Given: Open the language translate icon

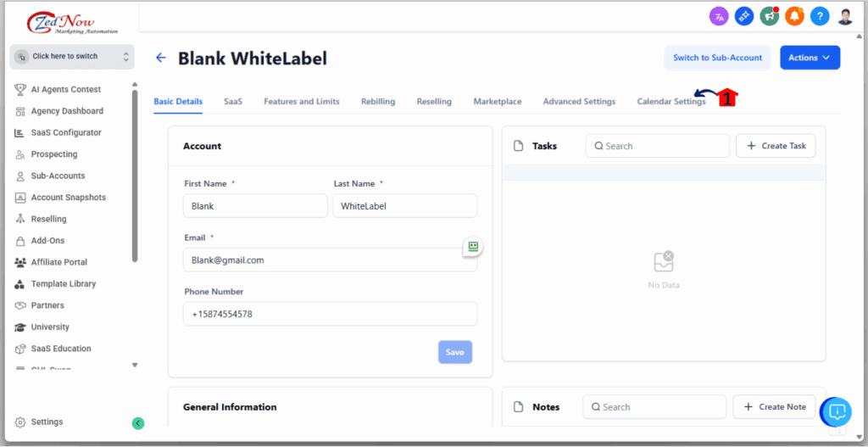Looking at the screenshot, I should (719, 17).
